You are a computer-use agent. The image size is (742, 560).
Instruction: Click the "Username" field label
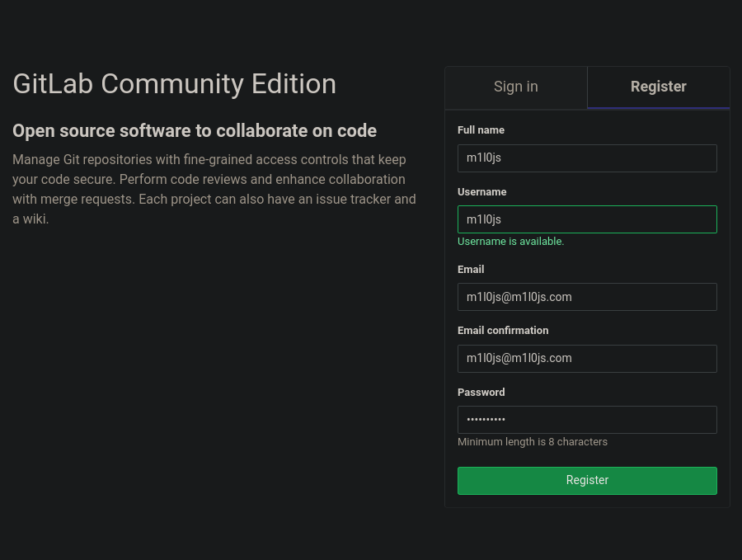481,192
